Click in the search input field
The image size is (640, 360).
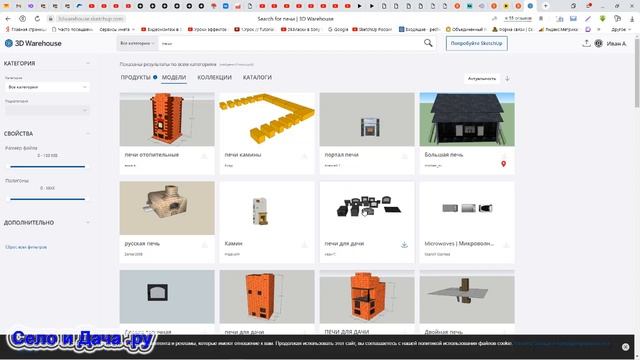pyautogui.click(x=290, y=43)
